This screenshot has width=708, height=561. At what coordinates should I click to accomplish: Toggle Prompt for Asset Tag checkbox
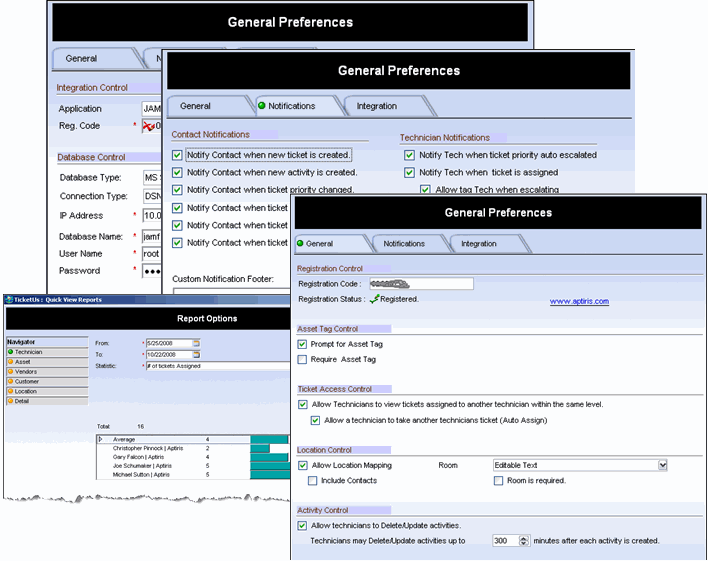click(x=303, y=344)
